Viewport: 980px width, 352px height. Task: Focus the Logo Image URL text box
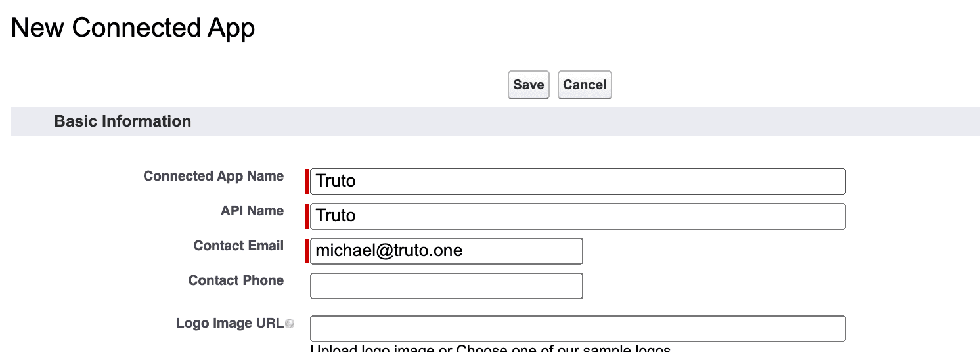(577, 328)
